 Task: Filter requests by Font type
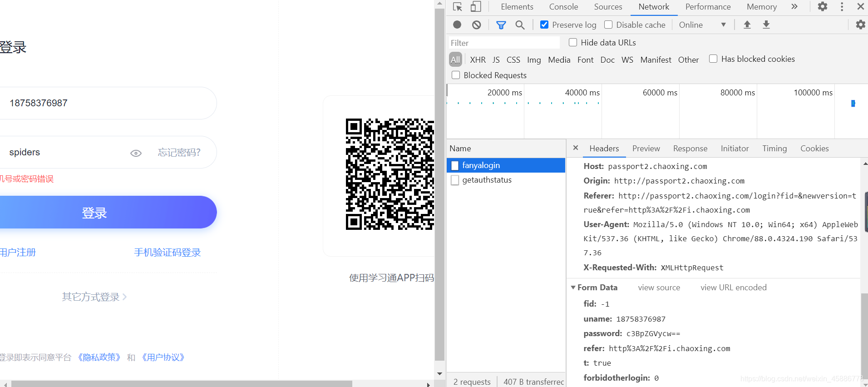[x=585, y=60]
